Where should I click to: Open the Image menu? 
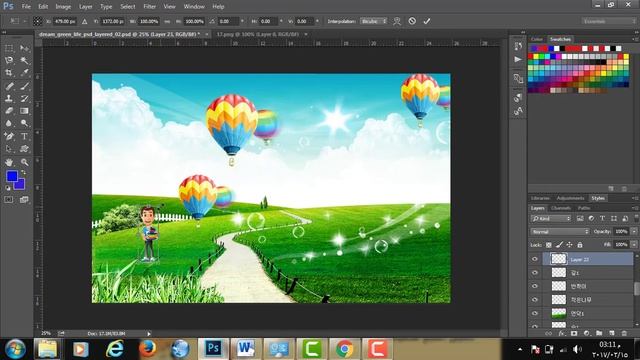[63, 7]
